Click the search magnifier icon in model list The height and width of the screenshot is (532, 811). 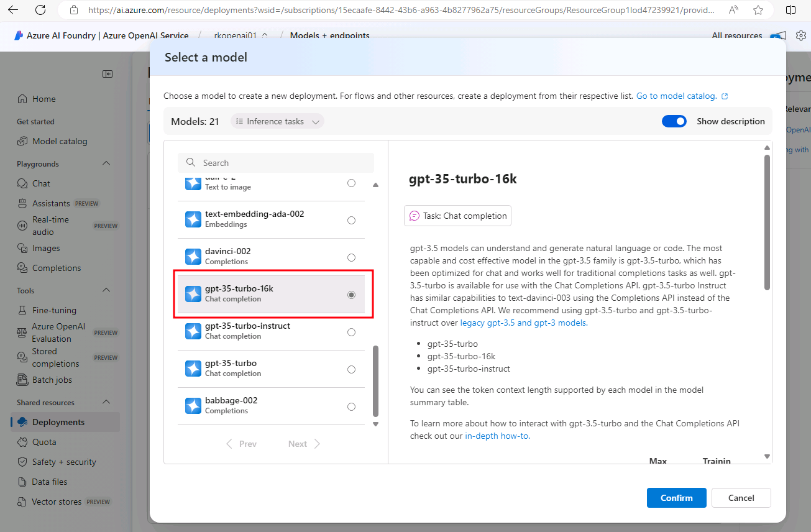click(191, 163)
